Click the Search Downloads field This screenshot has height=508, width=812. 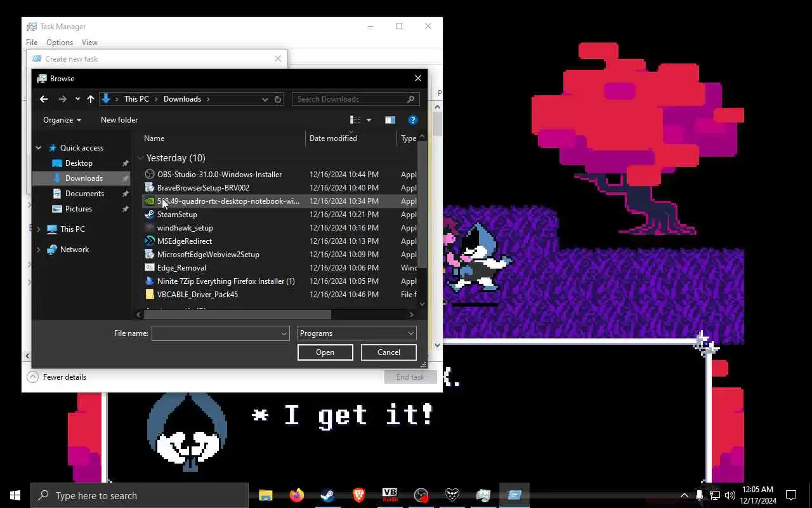(356, 99)
